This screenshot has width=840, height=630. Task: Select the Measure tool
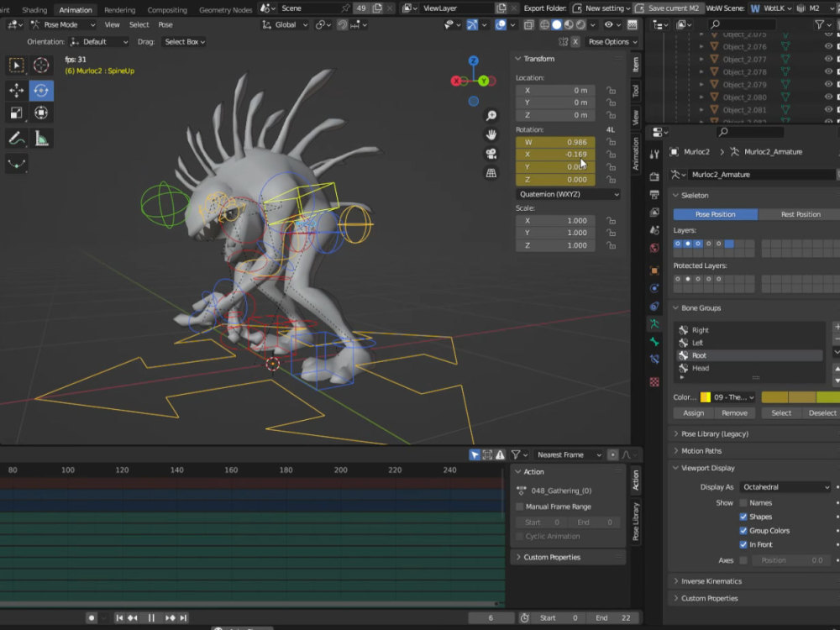pyautogui.click(x=41, y=139)
